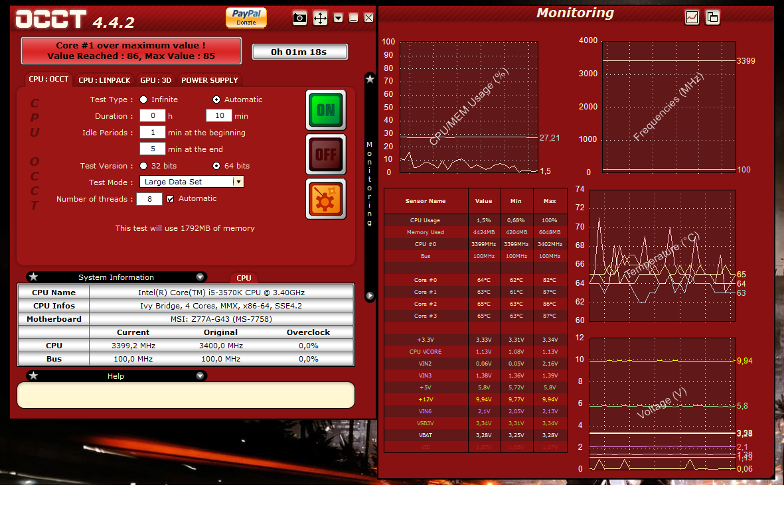Viewport: 784px width, 532px height.
Task: Select the CPU Usage sensor row
Action: point(475,220)
